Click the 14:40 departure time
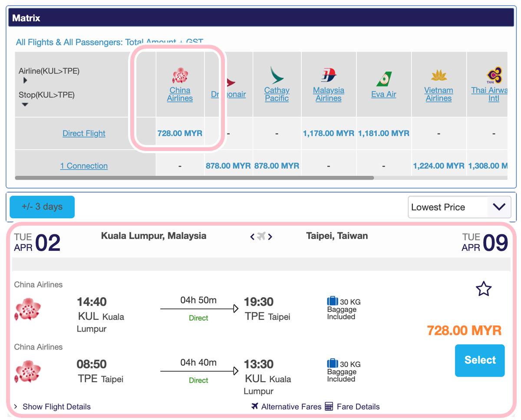Screen dimensions: 521x420 tap(92, 302)
